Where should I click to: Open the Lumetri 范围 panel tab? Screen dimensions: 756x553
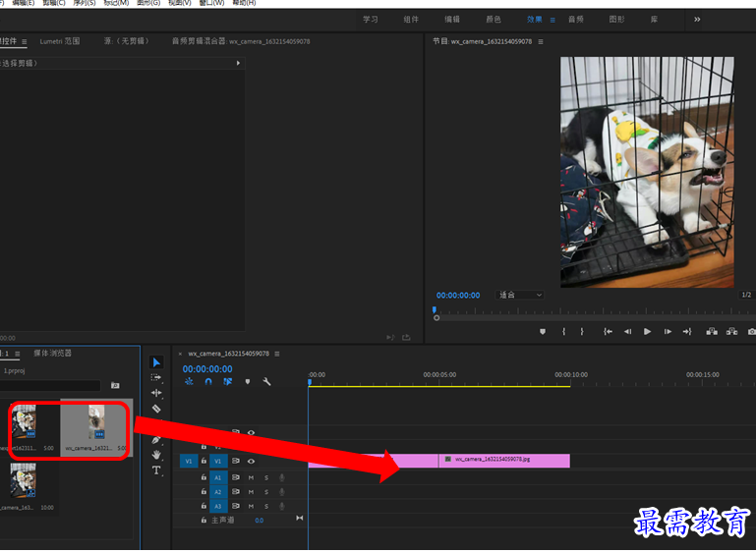[60, 41]
